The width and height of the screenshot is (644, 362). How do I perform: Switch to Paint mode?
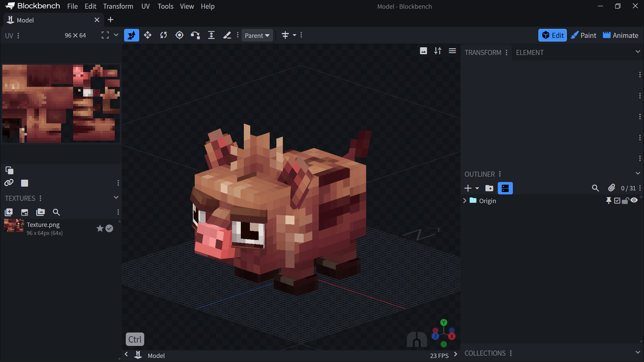point(584,36)
